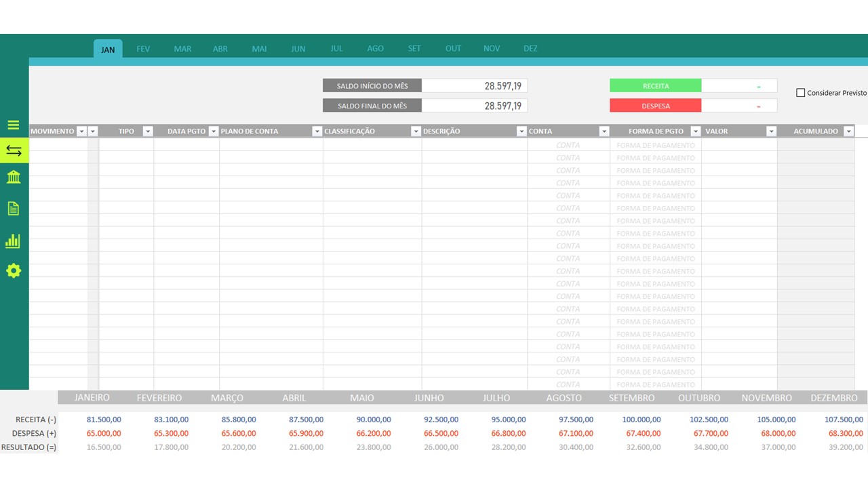Image resolution: width=868 pixels, height=488 pixels.
Task: Click the SALDO INÍCIO DO MÊS value field
Action: 475,86
